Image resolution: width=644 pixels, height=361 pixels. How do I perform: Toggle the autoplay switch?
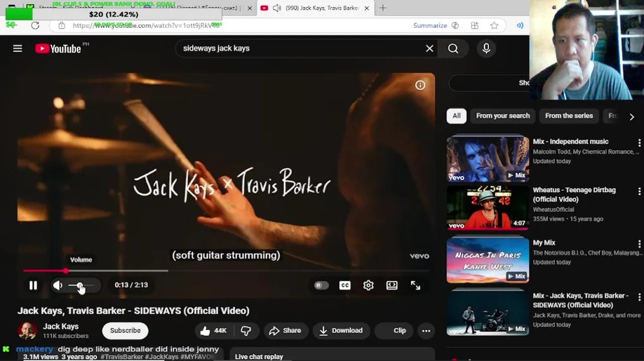pos(321,285)
